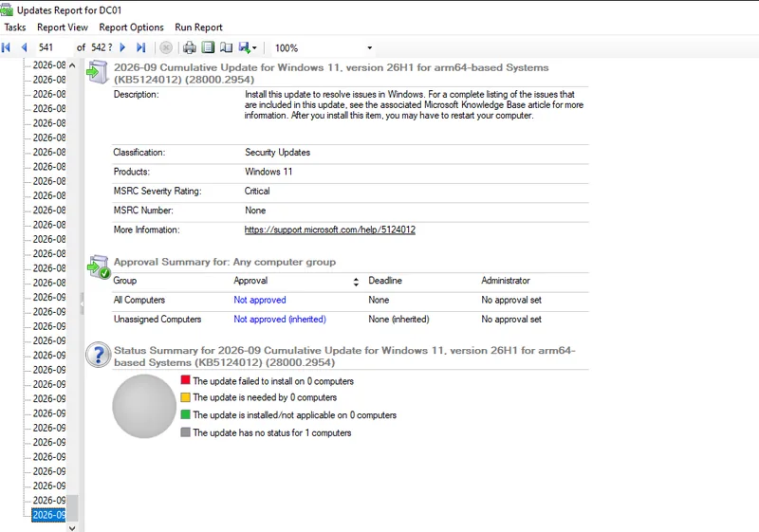Viewport: 759px width, 532px height.
Task: Open page setup from toolbar
Action: (226, 47)
